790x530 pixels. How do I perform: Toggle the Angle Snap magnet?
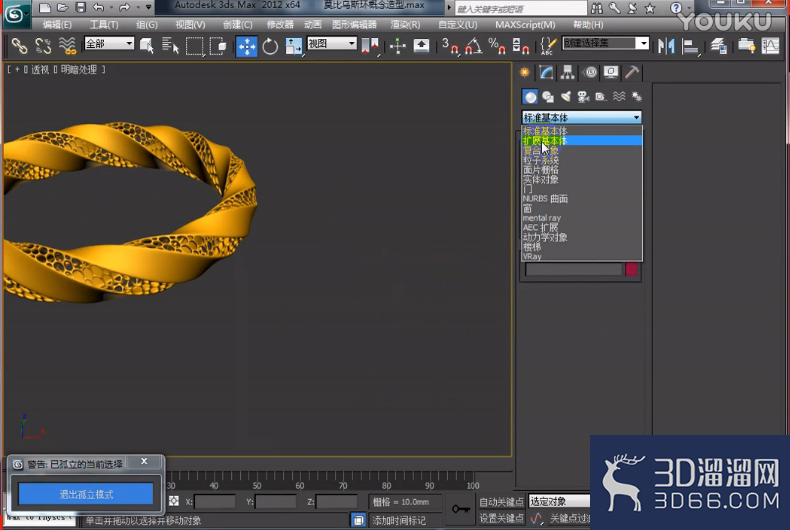point(473,46)
